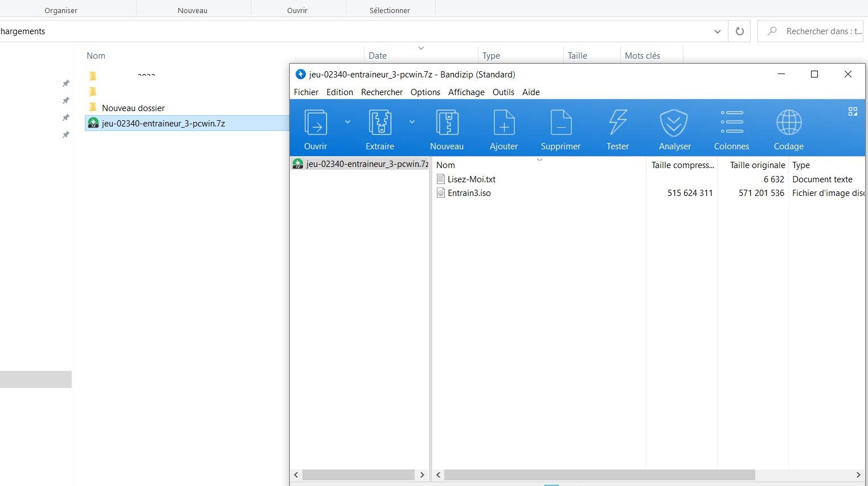Screen dimensions: 868x486
Task: Click the tree pane scroll right arrow
Action: [422, 475]
